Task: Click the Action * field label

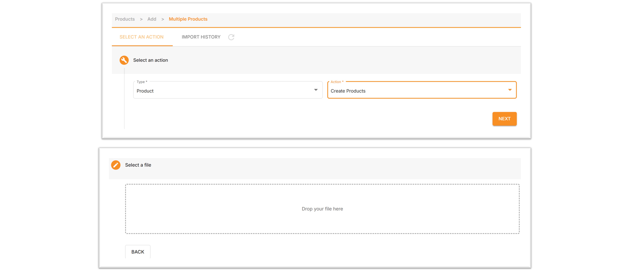Action: pyautogui.click(x=337, y=82)
